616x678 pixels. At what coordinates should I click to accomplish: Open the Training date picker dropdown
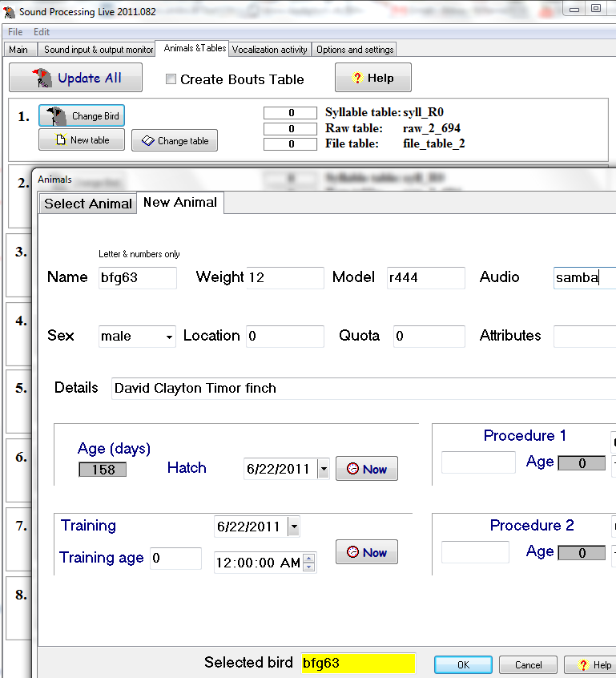293,527
